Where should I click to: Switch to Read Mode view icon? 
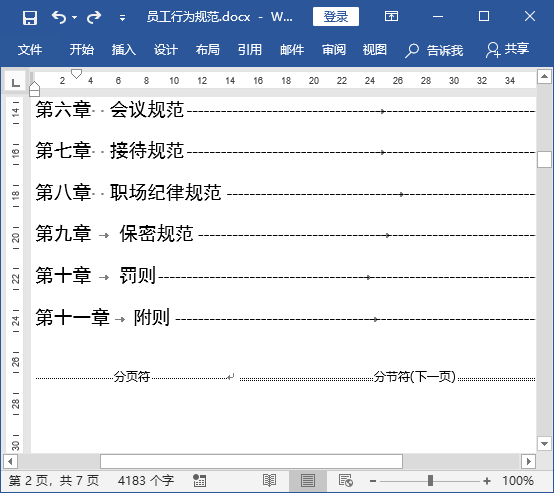point(269,481)
